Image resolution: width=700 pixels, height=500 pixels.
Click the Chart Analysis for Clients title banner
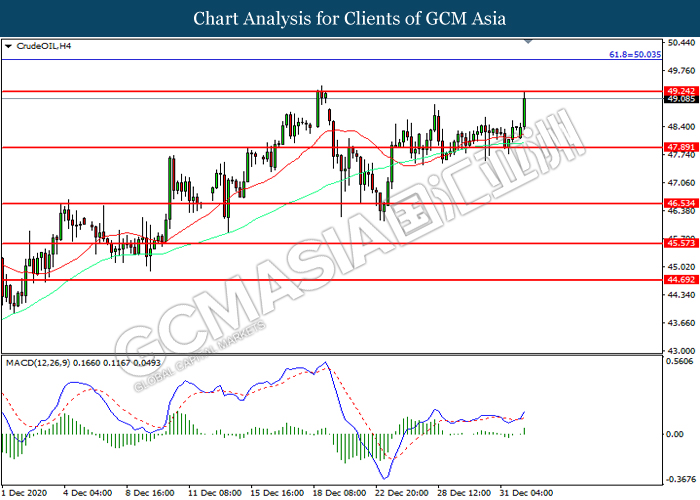click(x=350, y=18)
